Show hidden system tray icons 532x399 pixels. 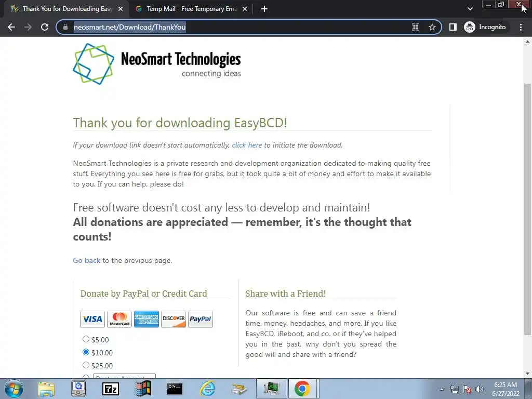[442, 389]
